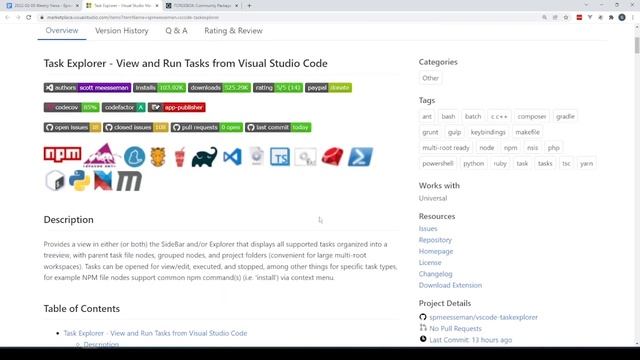Click the Ruby gem logo
This screenshot has width=640, height=360.
click(x=332, y=157)
